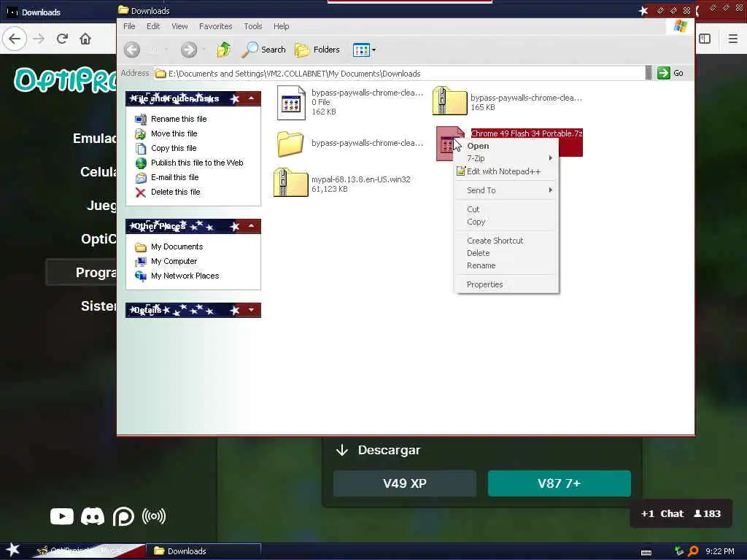Click Rename this file task
This screenshot has width=747, height=560.
point(179,119)
